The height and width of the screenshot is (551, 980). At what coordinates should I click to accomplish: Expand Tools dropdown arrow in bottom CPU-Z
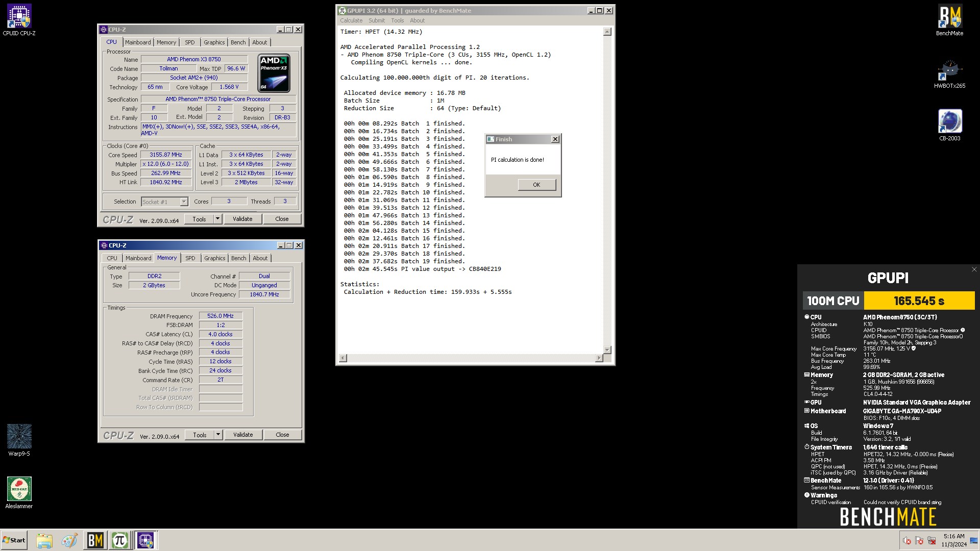[218, 435]
